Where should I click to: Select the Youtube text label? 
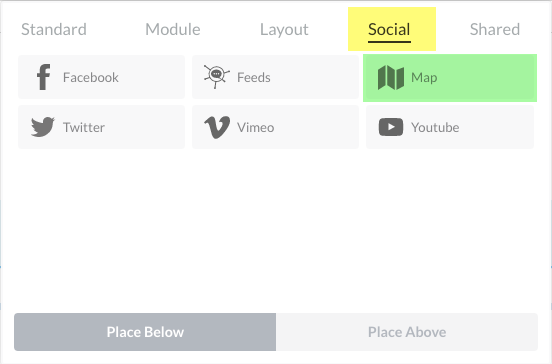[x=435, y=127]
